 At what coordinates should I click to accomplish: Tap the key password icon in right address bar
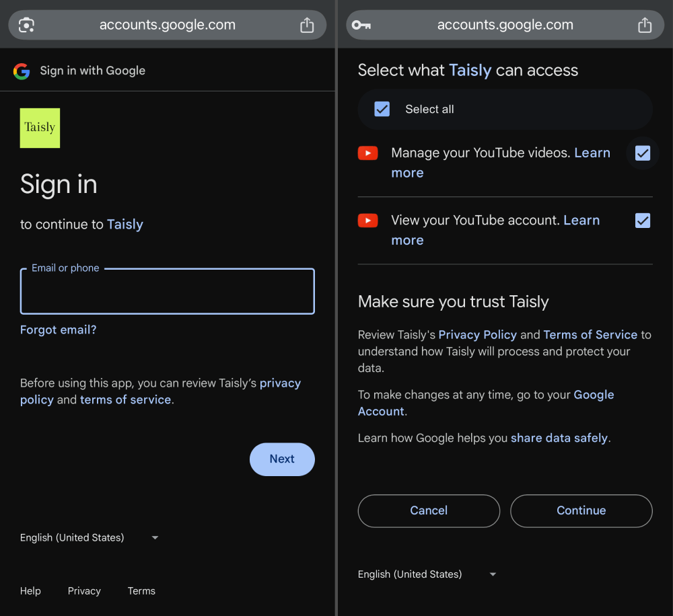(x=361, y=25)
